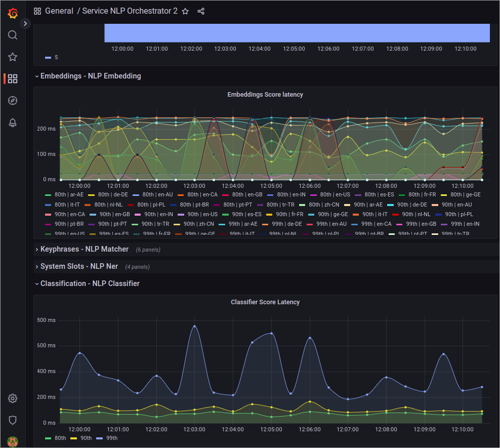Viewport: 500px width, 448px height.
Task: Open the Explore compass icon
Action: click(13, 101)
